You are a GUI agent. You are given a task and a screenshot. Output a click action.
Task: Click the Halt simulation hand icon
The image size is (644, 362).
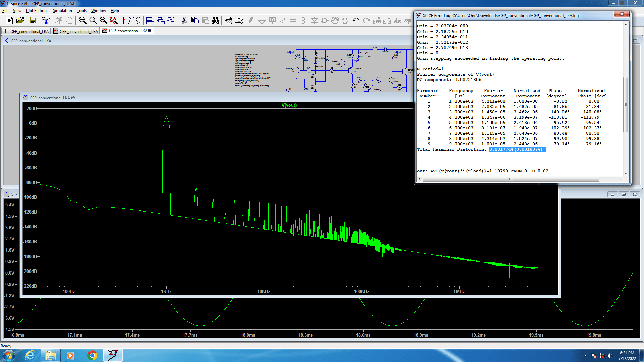point(69,21)
